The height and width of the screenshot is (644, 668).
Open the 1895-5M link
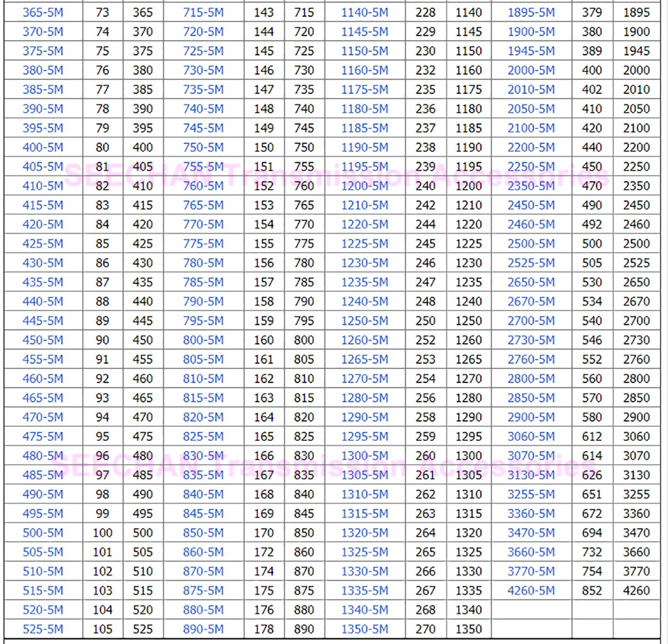pyautogui.click(x=531, y=12)
